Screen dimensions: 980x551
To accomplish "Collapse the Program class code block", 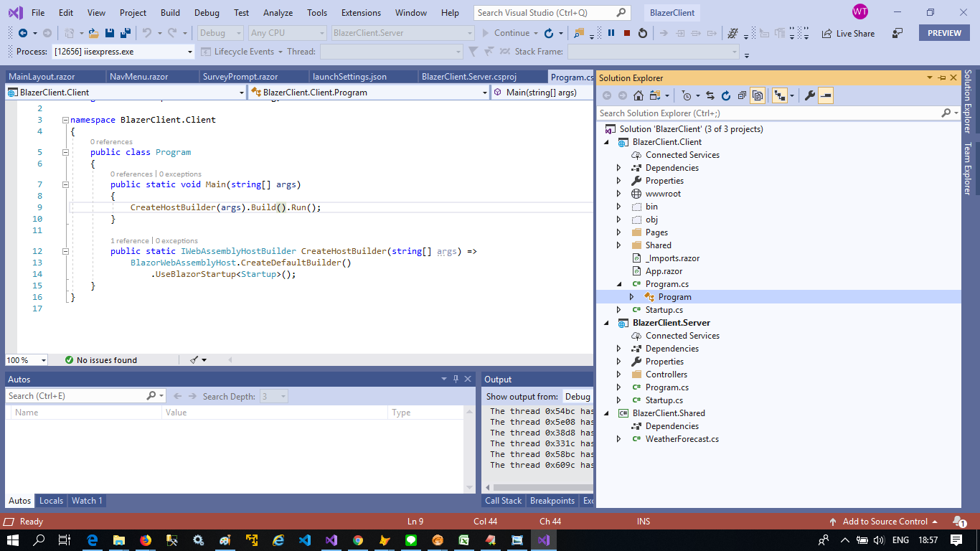I will 65,152.
